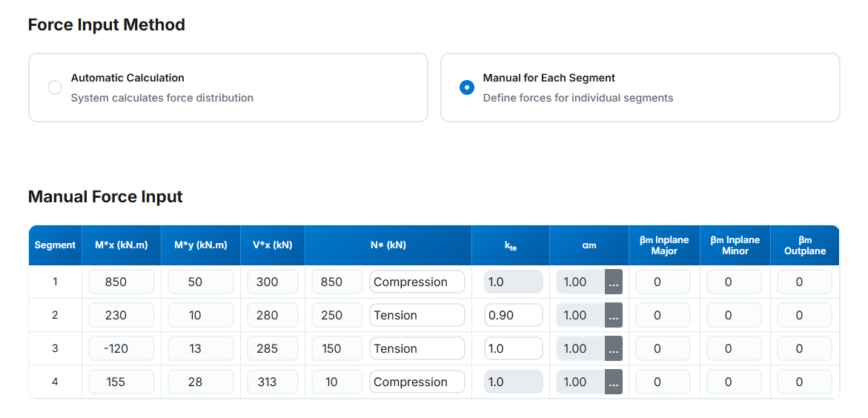This screenshot has height=418, width=868.
Task: Open αm options button for segment 4
Action: 613,382
